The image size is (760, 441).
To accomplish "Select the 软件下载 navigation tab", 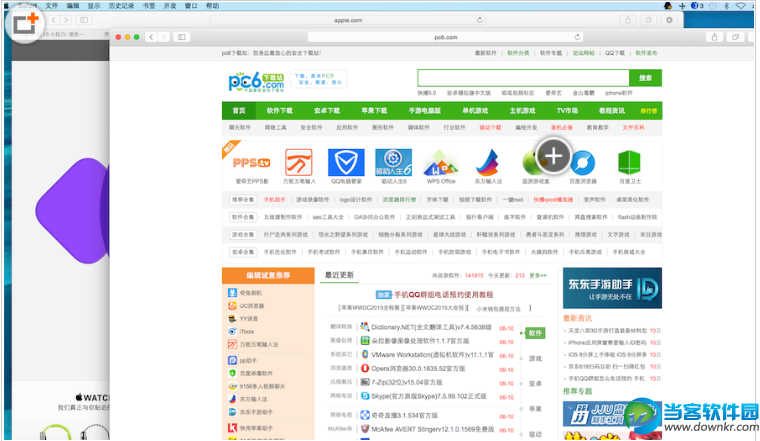I will pos(280,110).
